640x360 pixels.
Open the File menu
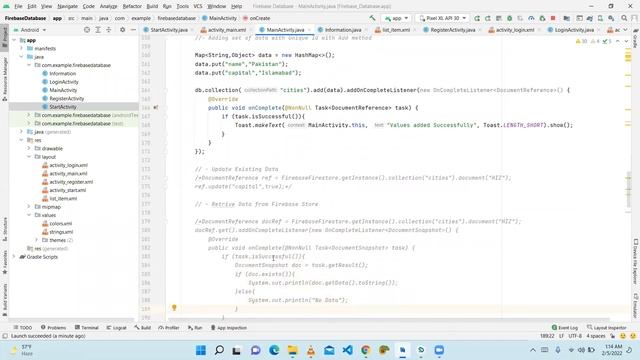pyautogui.click(x=18, y=6)
